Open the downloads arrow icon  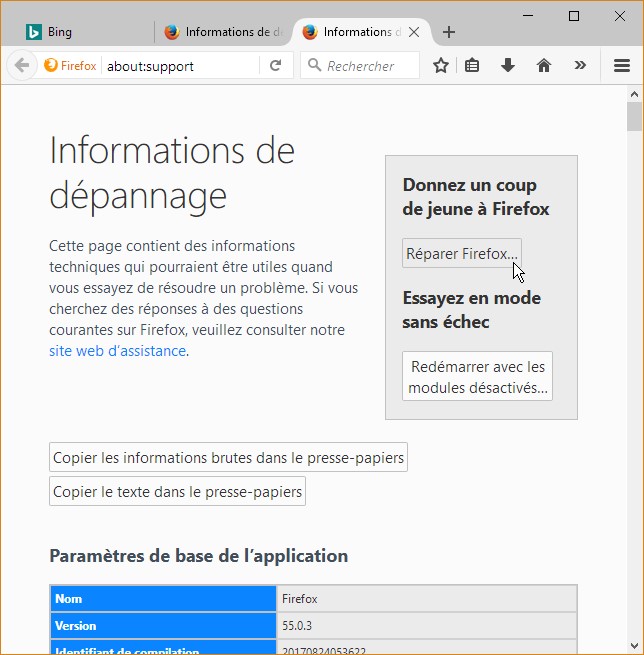508,66
